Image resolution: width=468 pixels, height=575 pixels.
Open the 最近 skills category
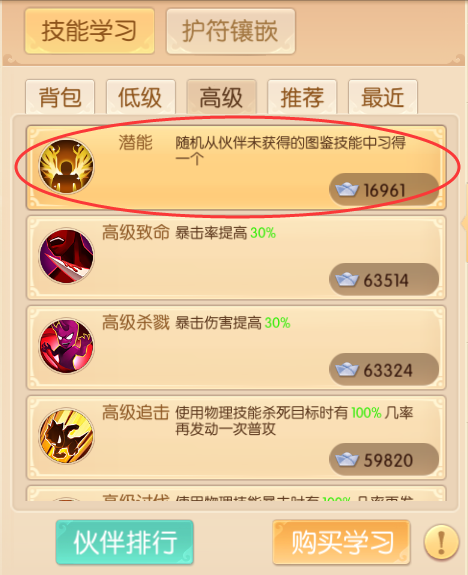(383, 97)
